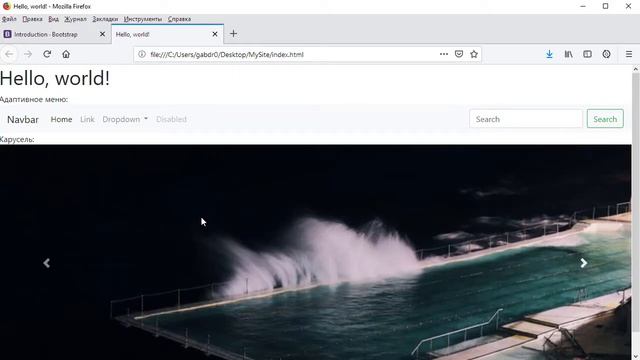
Task: Expand the Dropdown nav menu
Action: coord(125,119)
